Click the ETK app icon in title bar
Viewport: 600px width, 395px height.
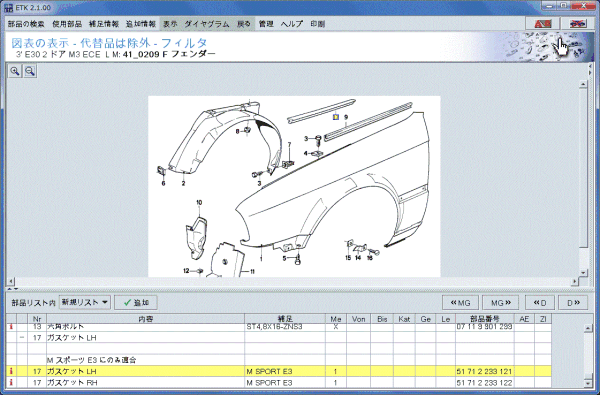pos(8,8)
